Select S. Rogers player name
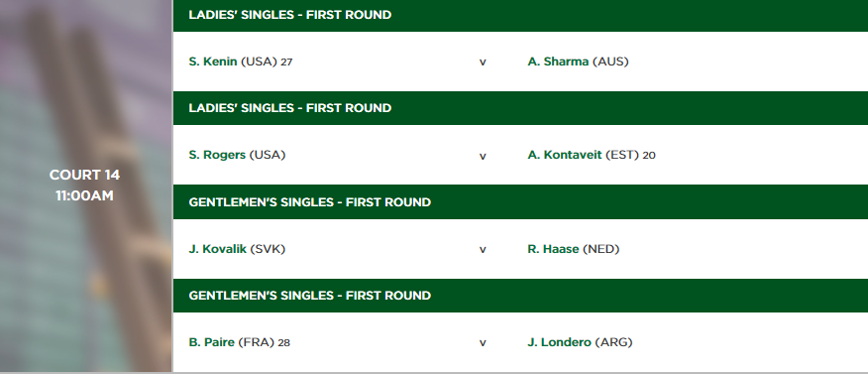 coord(217,155)
